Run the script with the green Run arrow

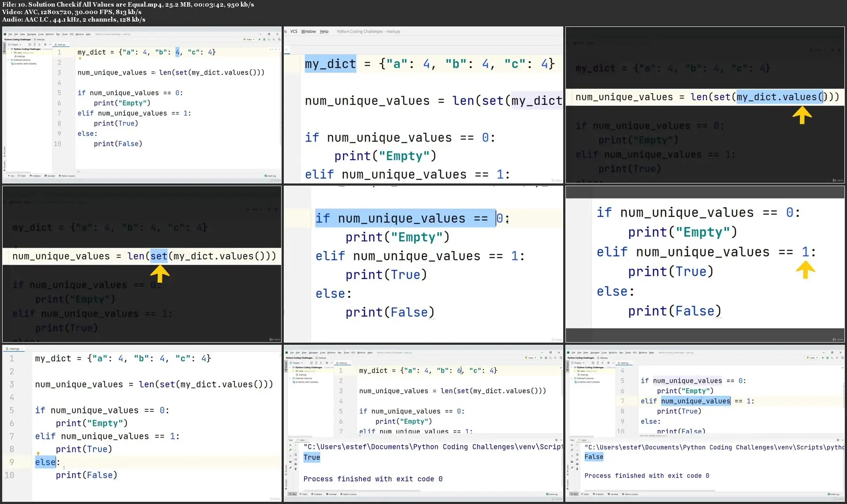[259, 39]
